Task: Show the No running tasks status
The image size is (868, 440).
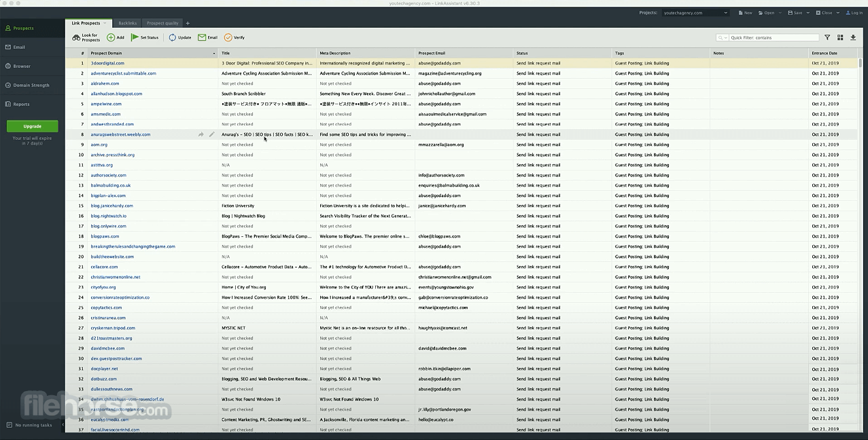Action: 29,425
